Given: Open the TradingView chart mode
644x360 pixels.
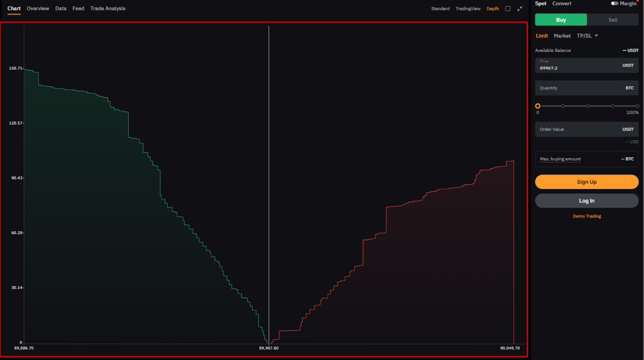Looking at the screenshot, I should [x=467, y=9].
